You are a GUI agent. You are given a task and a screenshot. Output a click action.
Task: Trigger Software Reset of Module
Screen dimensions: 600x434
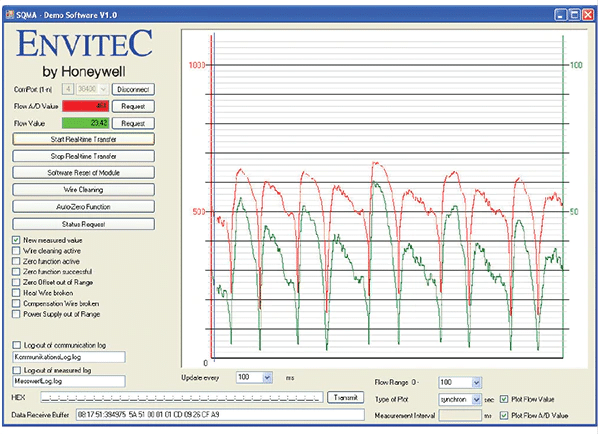83,172
